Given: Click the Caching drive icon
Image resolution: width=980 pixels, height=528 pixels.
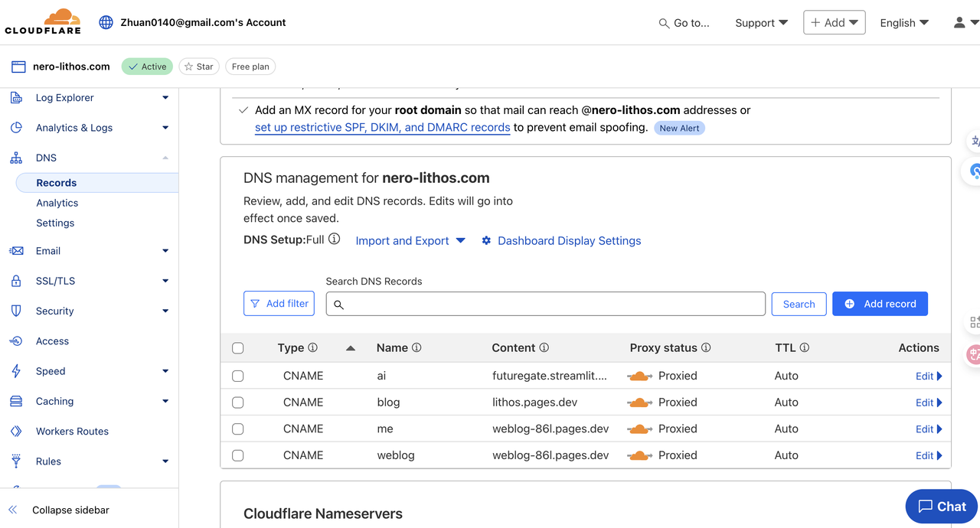Looking at the screenshot, I should click(16, 401).
